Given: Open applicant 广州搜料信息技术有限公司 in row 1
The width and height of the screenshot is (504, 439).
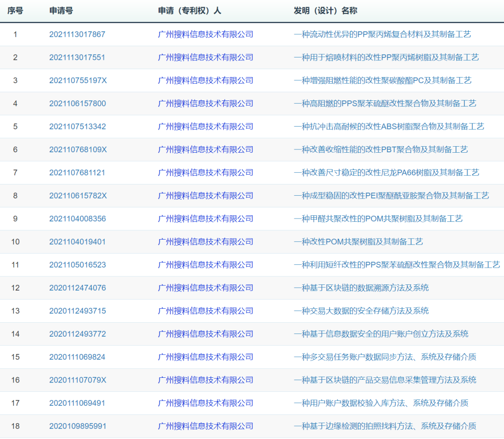Looking at the screenshot, I should point(205,35).
